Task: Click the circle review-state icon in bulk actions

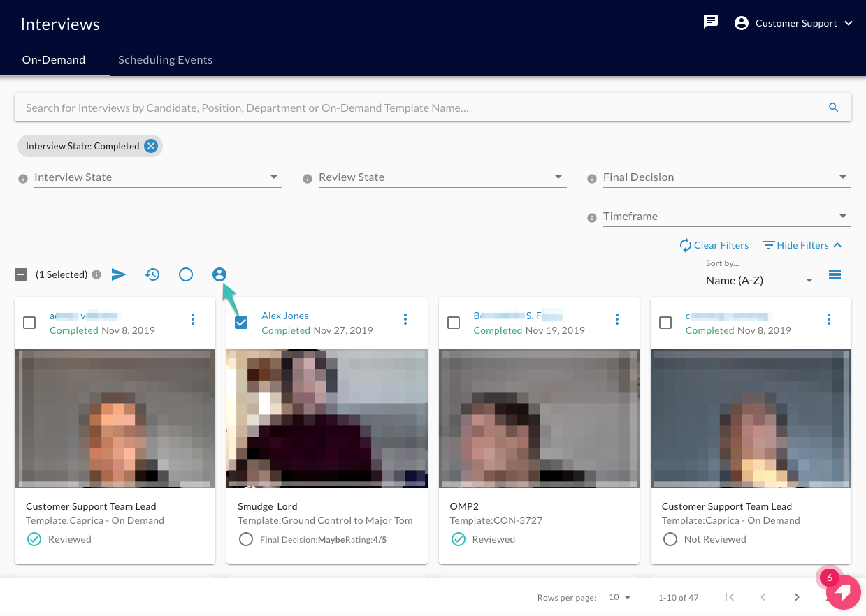Action: pos(186,274)
